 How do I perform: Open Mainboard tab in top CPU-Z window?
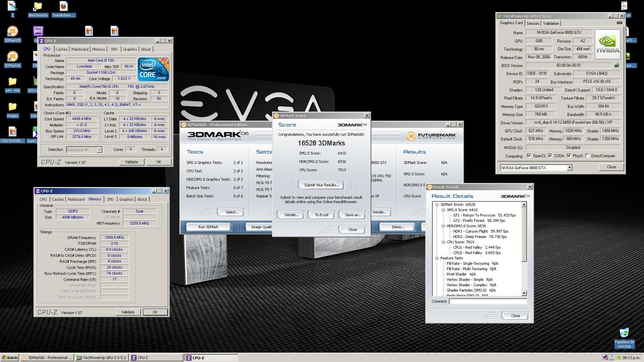pos(80,49)
